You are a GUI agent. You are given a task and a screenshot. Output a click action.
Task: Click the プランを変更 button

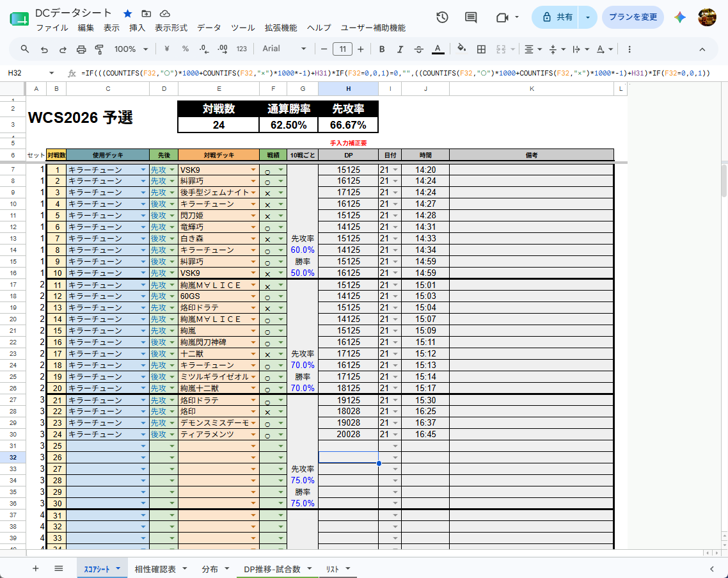tap(633, 17)
